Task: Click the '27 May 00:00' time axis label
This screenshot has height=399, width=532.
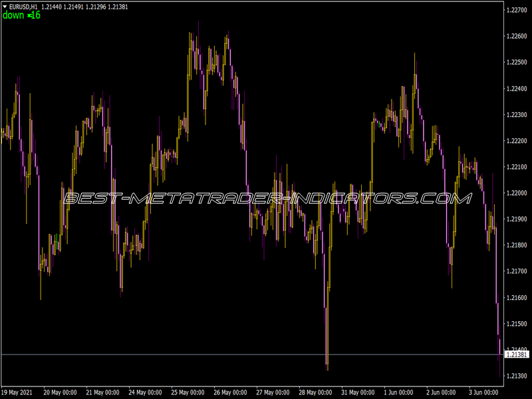Action: [273, 392]
